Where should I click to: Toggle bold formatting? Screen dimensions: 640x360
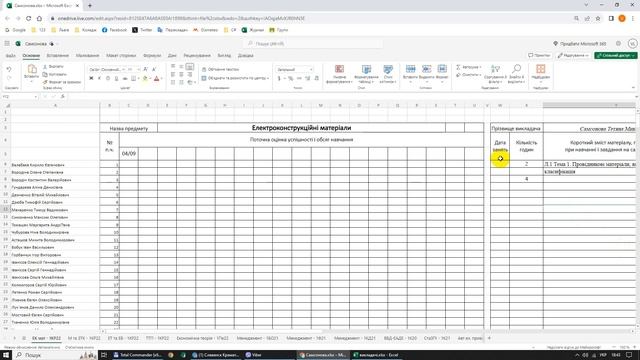point(91,78)
